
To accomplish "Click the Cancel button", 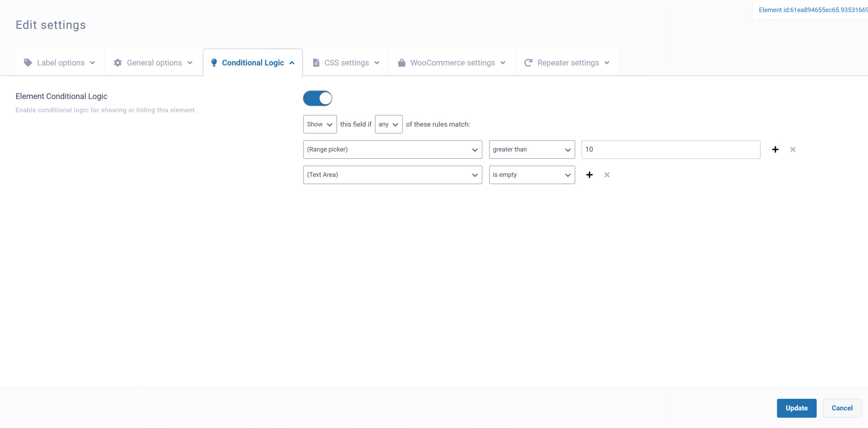I will 842,408.
